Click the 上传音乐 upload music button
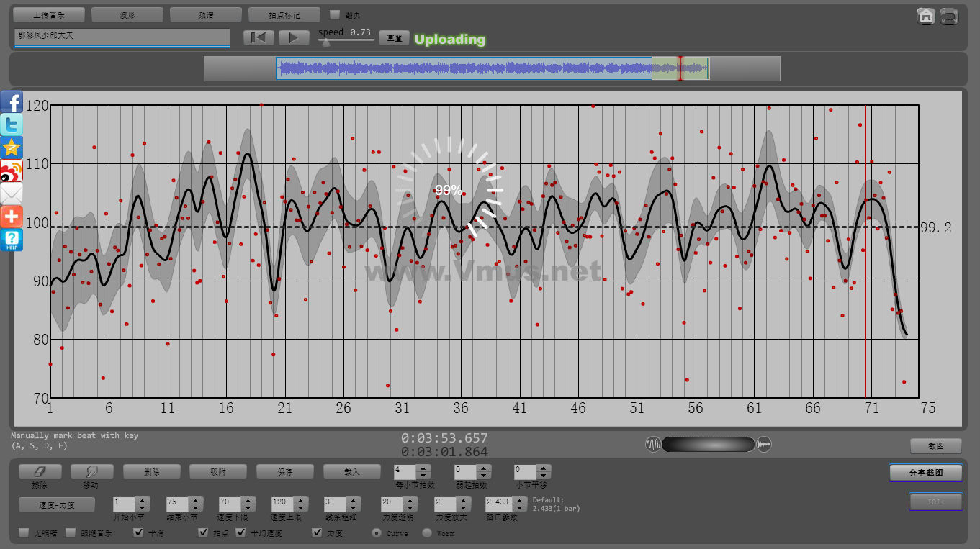Viewport: 980px width, 549px height. pyautogui.click(x=49, y=14)
